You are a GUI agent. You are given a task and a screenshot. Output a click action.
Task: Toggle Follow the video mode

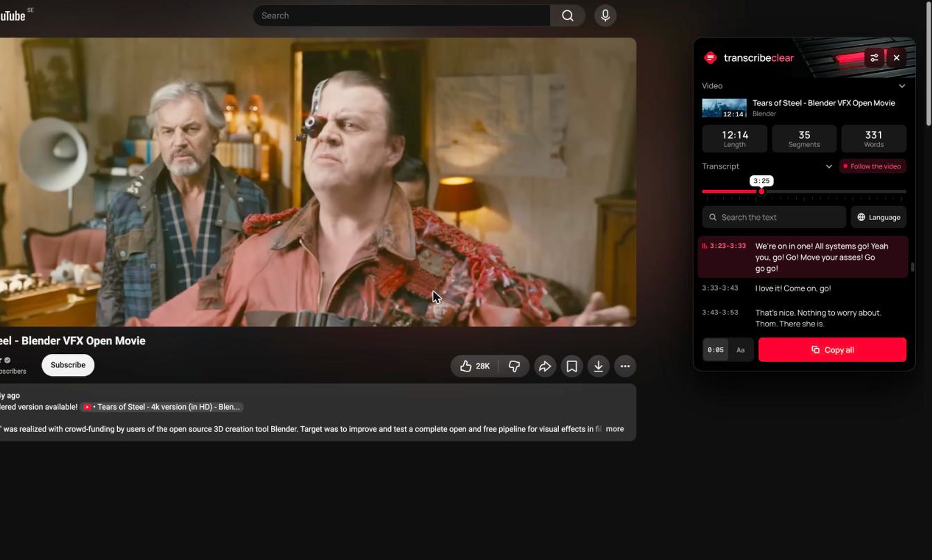(872, 166)
